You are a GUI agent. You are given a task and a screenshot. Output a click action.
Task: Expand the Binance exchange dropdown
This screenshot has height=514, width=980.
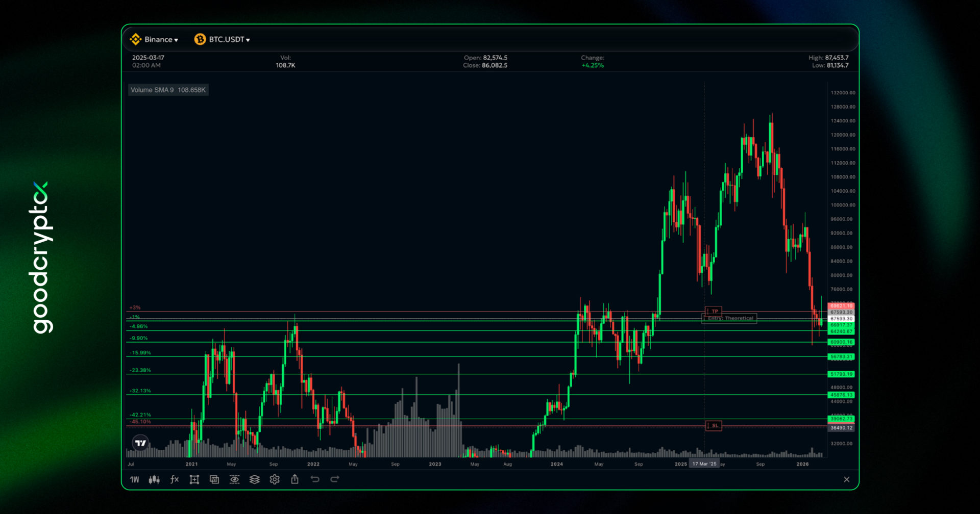tap(154, 39)
